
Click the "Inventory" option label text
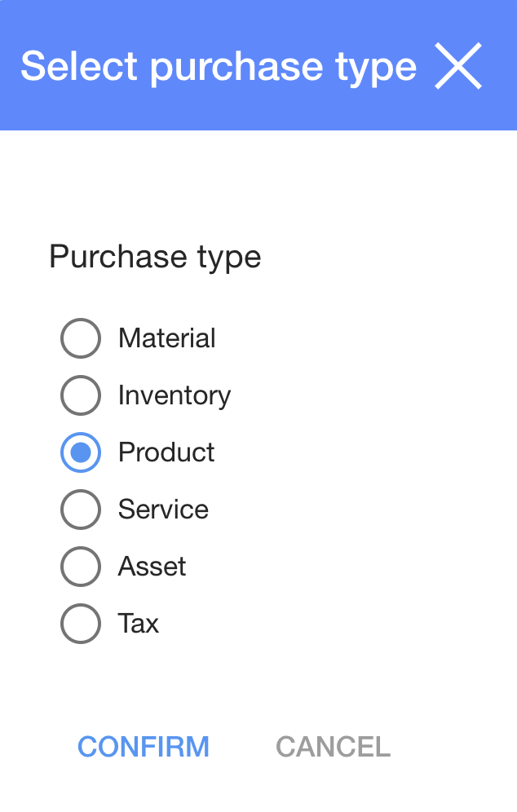[x=174, y=395]
